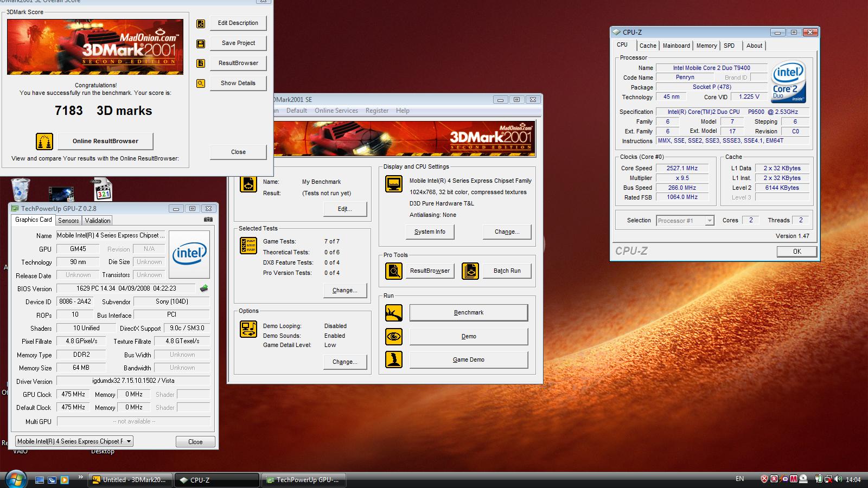
Task: Click the volume speaker tray icon
Action: (x=838, y=479)
